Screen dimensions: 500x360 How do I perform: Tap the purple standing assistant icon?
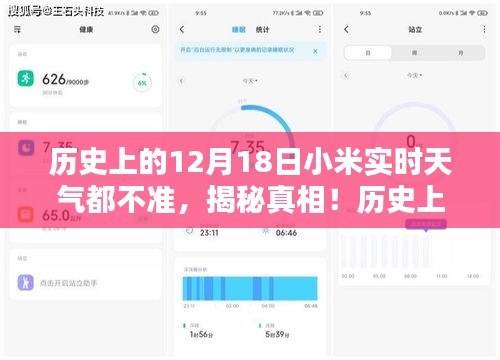tap(26, 283)
